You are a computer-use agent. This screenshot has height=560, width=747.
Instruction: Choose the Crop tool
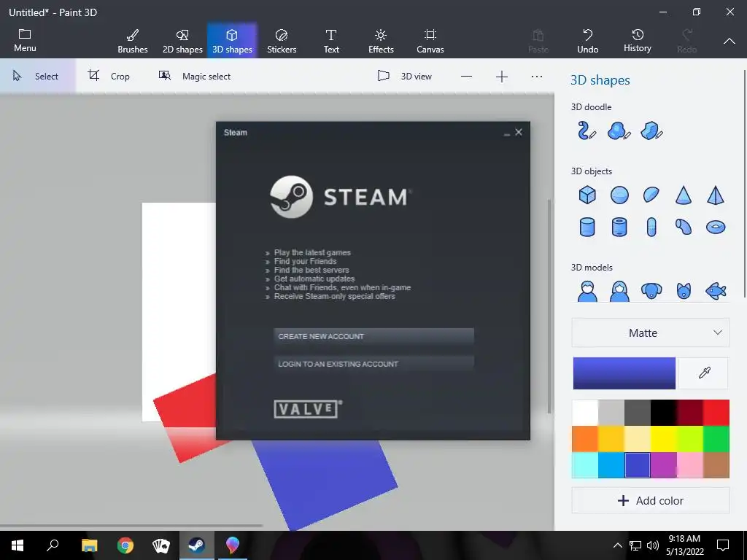(109, 76)
